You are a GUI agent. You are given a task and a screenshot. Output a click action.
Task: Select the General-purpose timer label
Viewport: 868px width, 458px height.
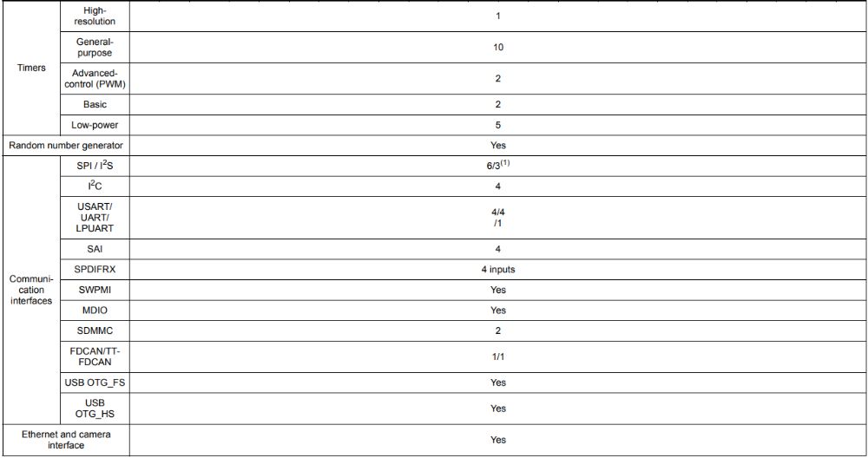[95, 47]
